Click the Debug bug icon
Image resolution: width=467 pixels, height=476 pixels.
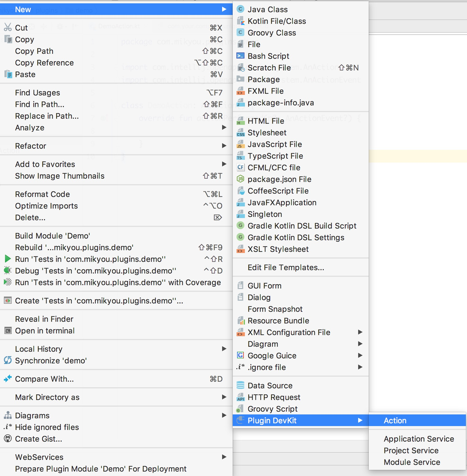click(8, 271)
